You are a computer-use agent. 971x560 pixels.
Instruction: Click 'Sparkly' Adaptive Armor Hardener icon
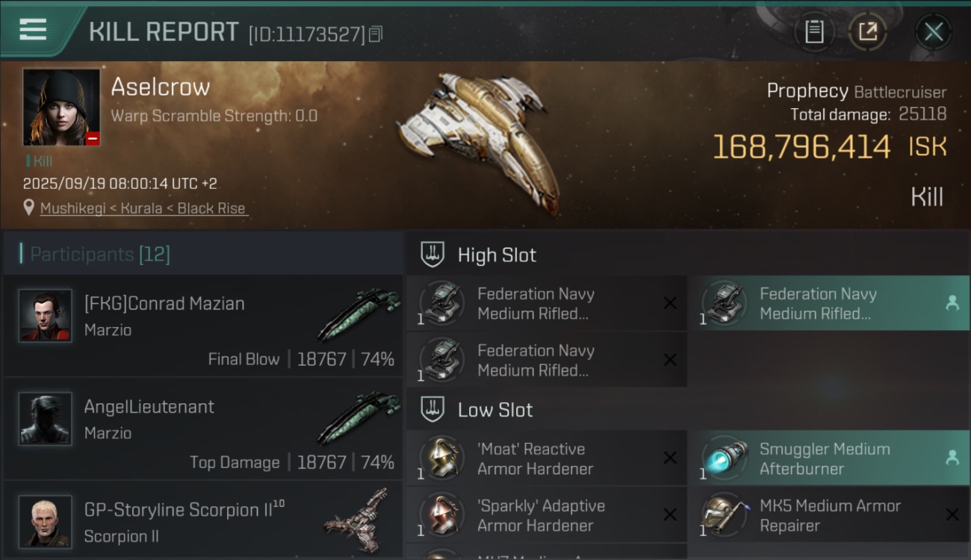[x=441, y=515]
